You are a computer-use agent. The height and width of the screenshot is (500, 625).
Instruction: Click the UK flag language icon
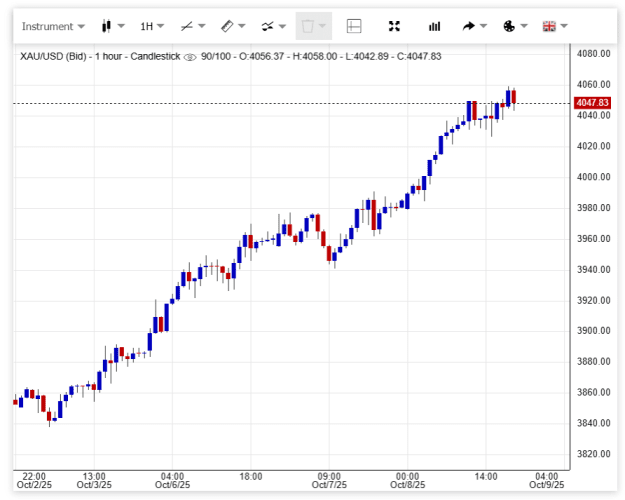[549, 26]
